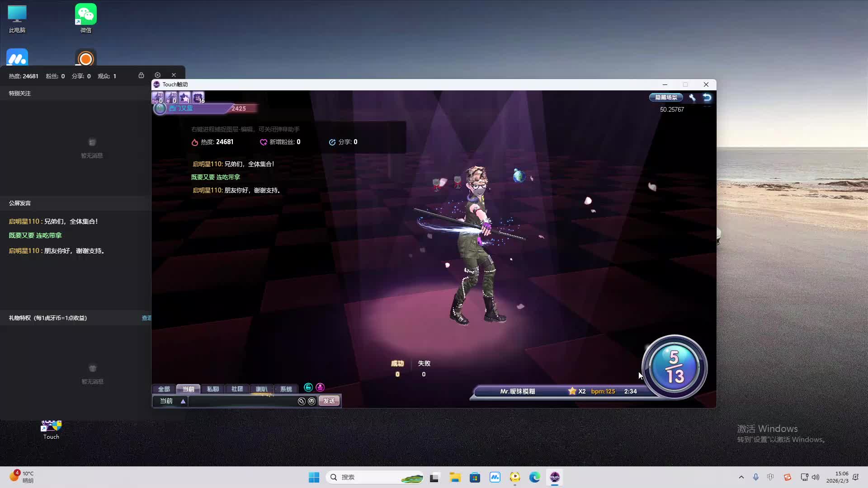Switch to the 私聊 chat tab
The width and height of the screenshot is (868, 488).
[x=212, y=389]
